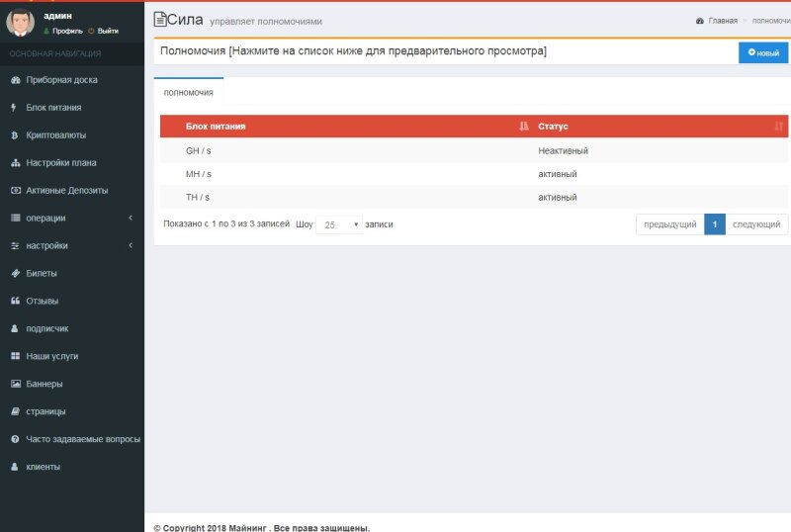Image resolution: width=791 pixels, height=532 pixels.
Task: Open the records-per-page dropdown showing 25
Action: 339,225
